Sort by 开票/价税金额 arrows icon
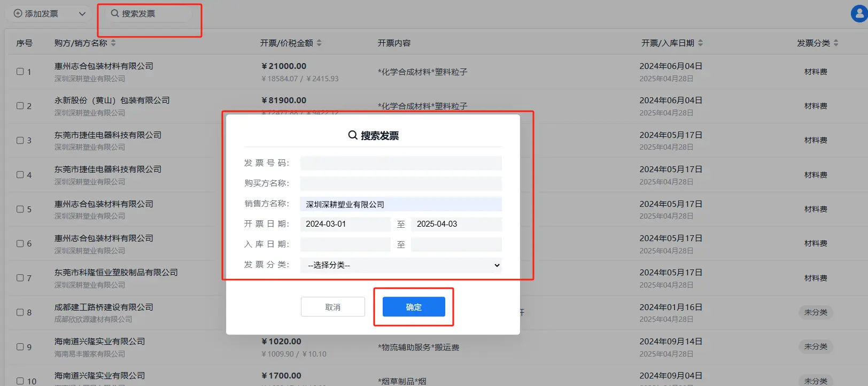Viewport: 868px width, 386px height. tap(319, 43)
